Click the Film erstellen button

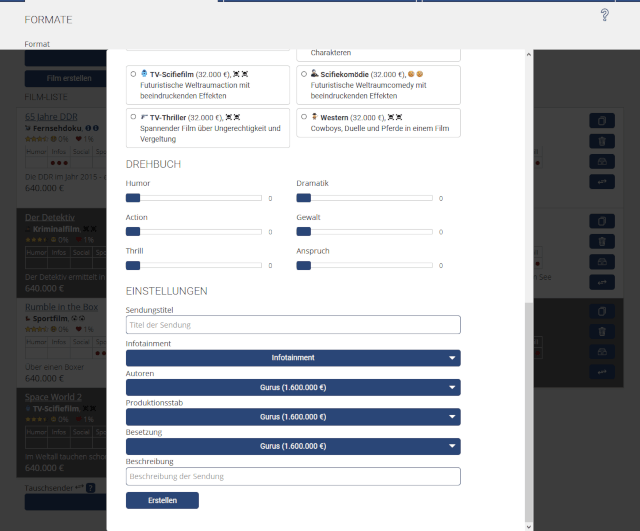tap(69, 78)
